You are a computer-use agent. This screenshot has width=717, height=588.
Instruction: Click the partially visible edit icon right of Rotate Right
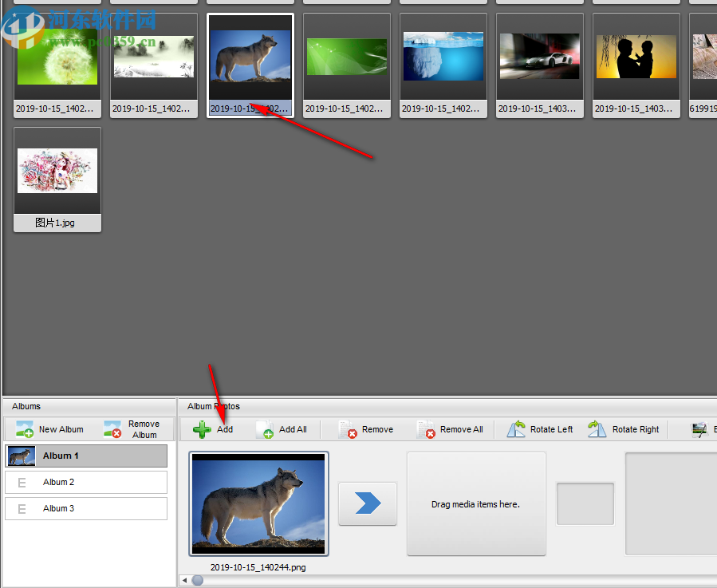[x=699, y=430]
